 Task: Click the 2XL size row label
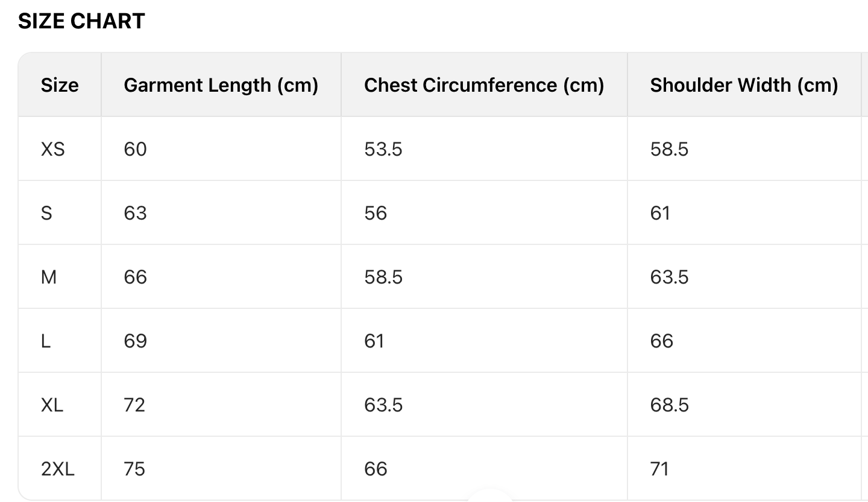tap(58, 469)
